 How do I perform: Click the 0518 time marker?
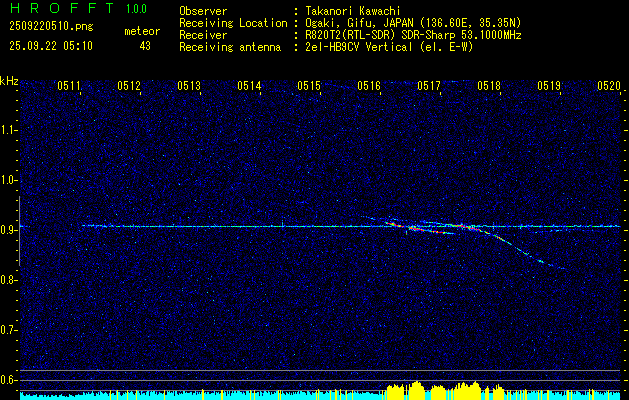point(489,85)
